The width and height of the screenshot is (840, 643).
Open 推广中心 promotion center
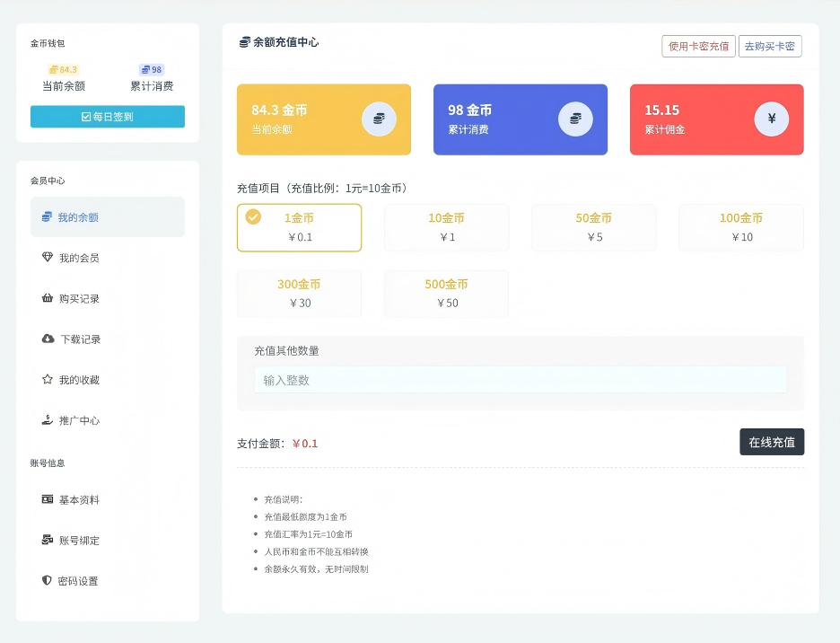click(107, 420)
